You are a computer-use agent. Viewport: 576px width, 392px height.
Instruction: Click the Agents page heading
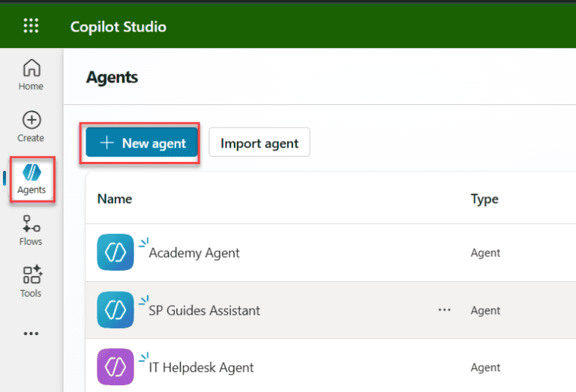(x=112, y=77)
